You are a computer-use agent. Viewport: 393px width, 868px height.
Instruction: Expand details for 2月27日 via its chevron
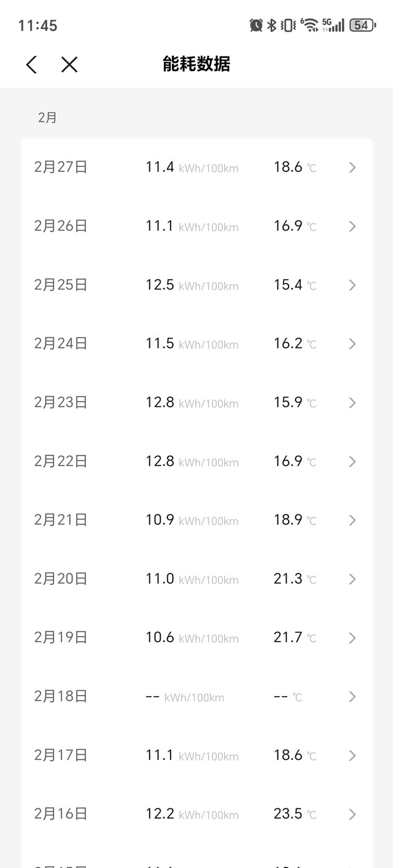click(x=352, y=166)
